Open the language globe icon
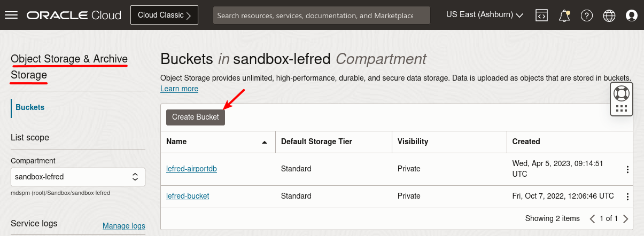644x236 pixels. click(609, 15)
